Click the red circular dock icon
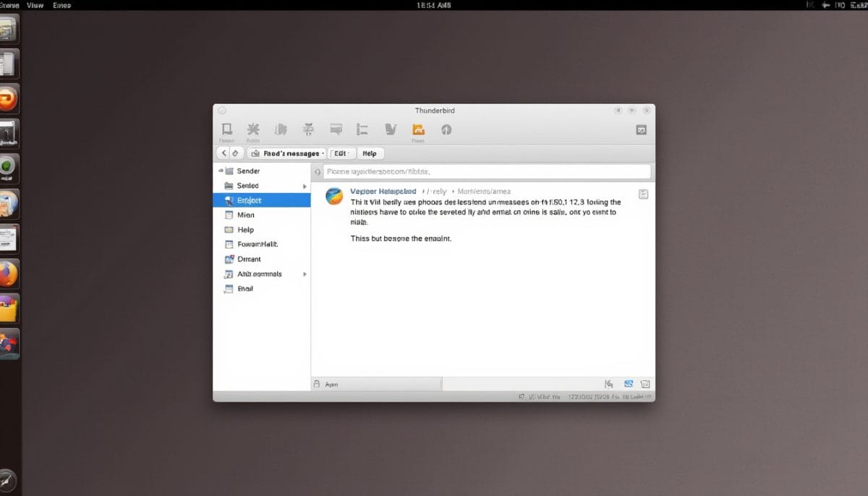Viewport: 868px width, 496px height. pyautogui.click(x=8, y=98)
